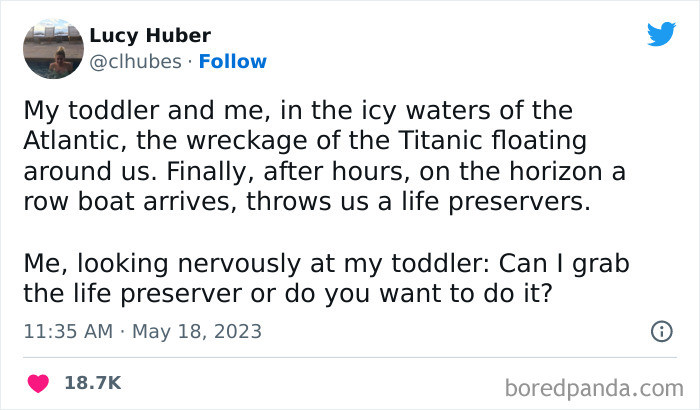The width and height of the screenshot is (700, 410).
Task: Open the @clhubes handle link
Action: [136, 61]
